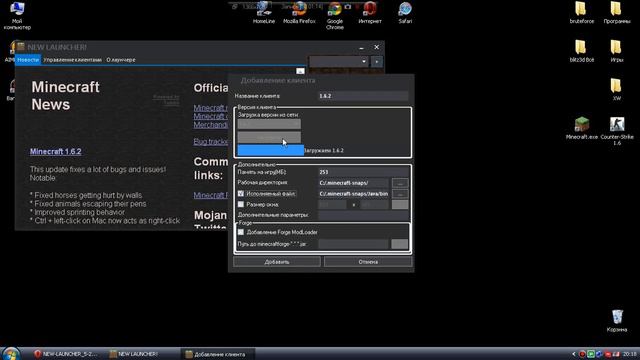640x360 pixels.
Task: Click the launcher's play arrow button
Action: click(377, 62)
